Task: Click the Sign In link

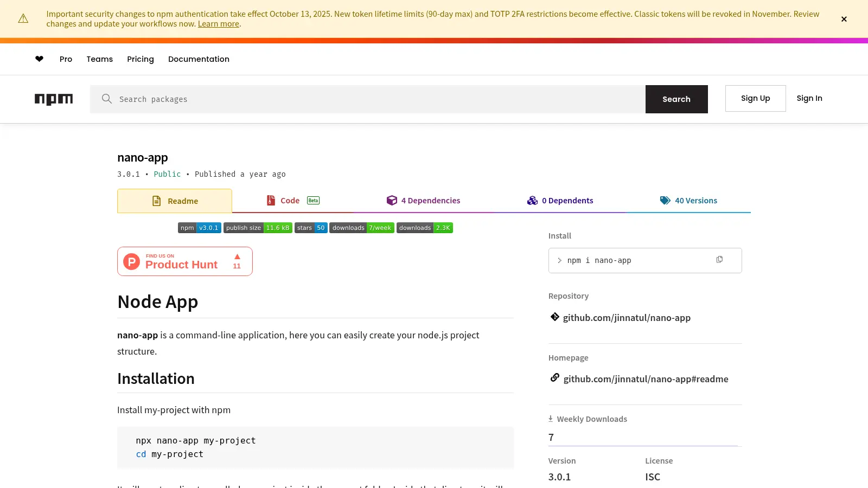Action: pyautogui.click(x=809, y=98)
